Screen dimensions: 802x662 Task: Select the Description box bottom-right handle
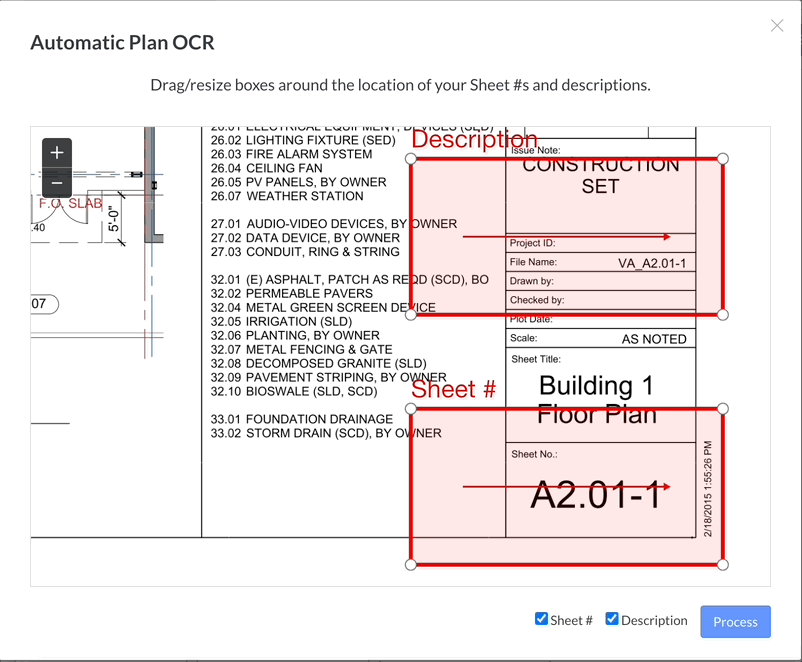pos(723,314)
